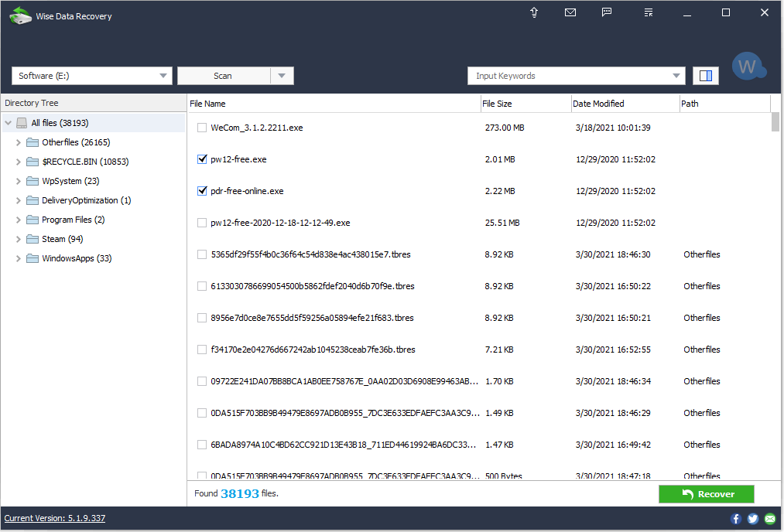The image size is (784, 532).
Task: Expand the Program Files tree node
Action: pos(19,220)
